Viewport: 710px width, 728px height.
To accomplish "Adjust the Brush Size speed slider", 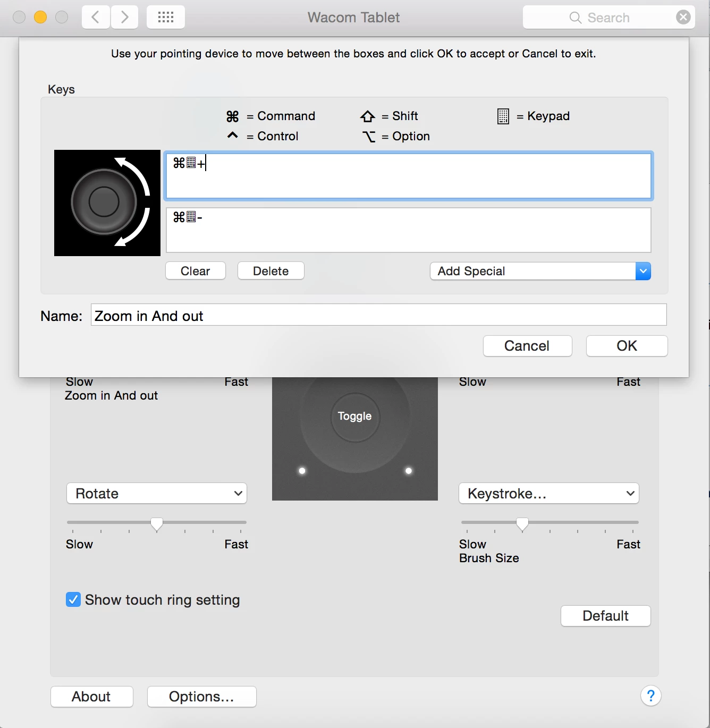I will pyautogui.click(x=522, y=524).
